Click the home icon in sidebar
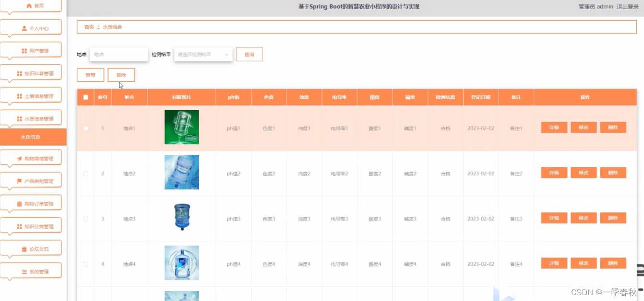Image resolution: width=644 pixels, height=301 pixels. pos(29,6)
